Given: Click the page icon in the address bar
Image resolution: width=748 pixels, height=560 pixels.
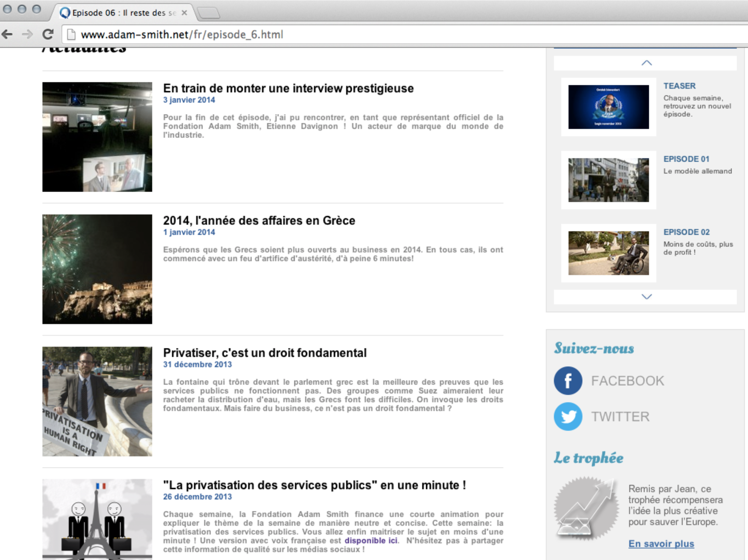Looking at the screenshot, I should coord(71,35).
